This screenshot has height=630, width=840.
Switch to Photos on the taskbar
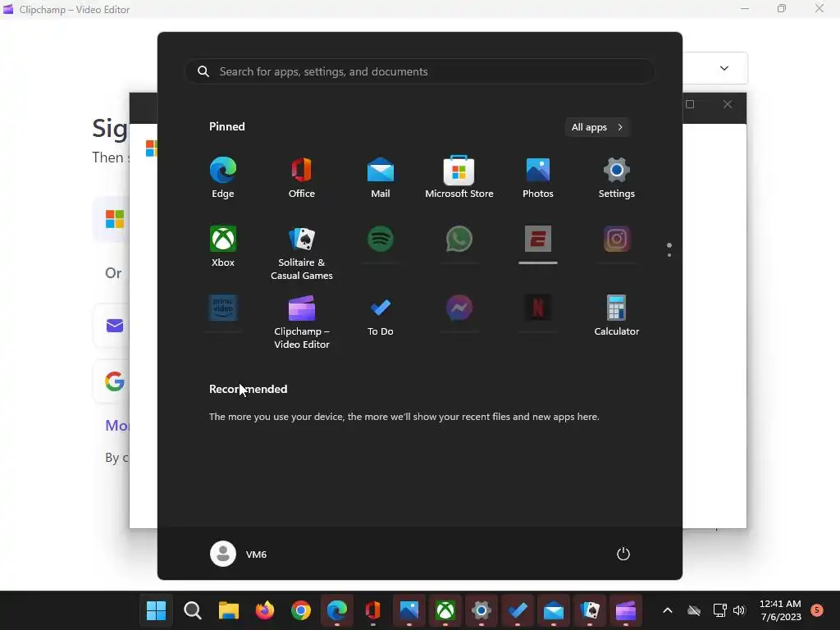(409, 610)
